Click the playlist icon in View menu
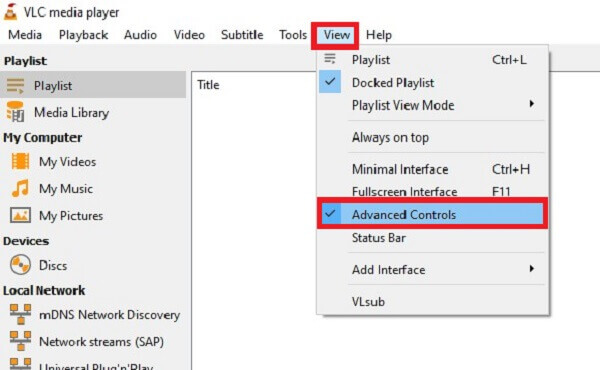The height and width of the screenshot is (370, 600). tap(330, 59)
